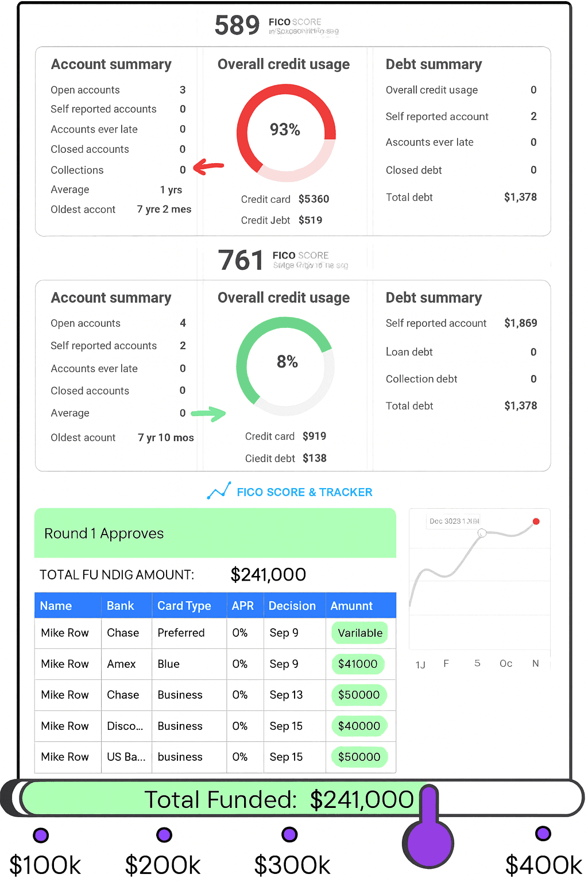This screenshot has width=588, height=882.
Task: Click the $41000 amount badge
Action: (x=358, y=664)
